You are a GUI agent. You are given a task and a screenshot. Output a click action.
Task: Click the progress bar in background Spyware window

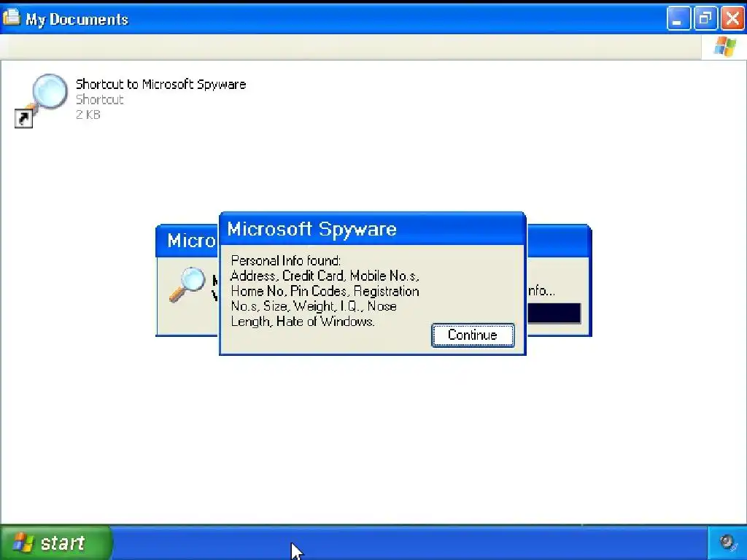point(554,314)
